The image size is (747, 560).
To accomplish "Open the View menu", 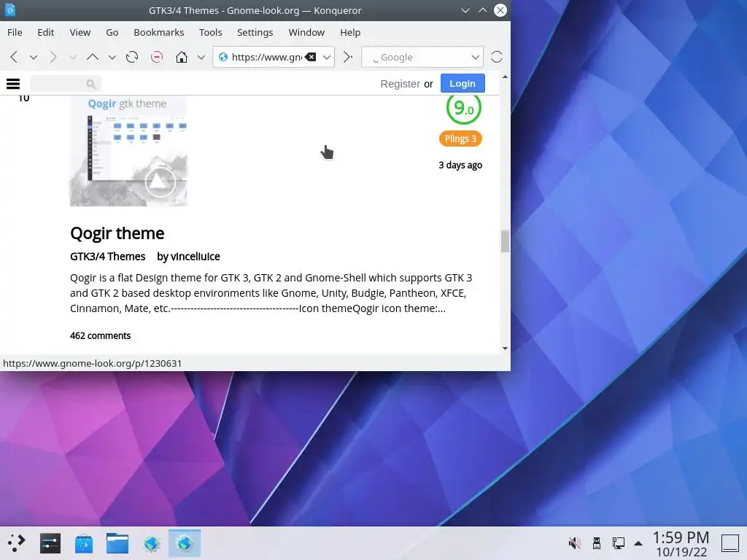I will (80, 32).
